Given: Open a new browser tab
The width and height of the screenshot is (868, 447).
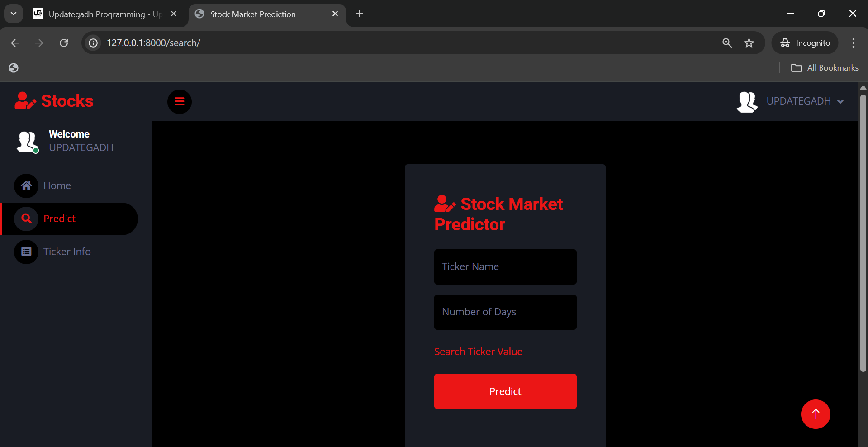Looking at the screenshot, I should coord(360,14).
